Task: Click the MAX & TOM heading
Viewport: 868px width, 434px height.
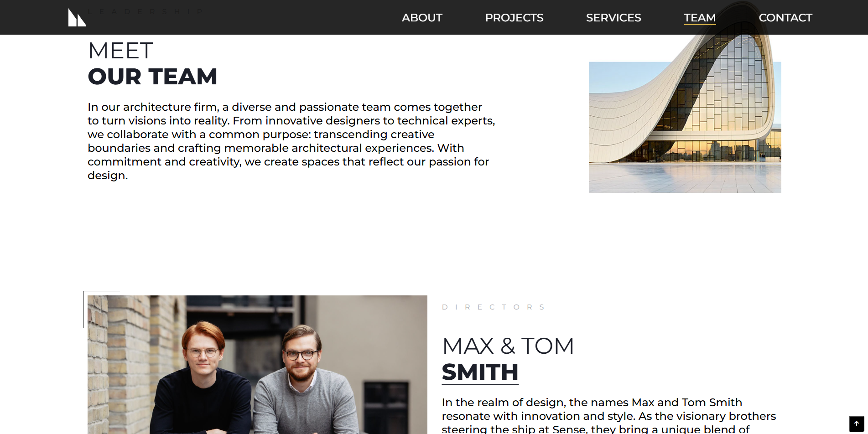Action: pos(508,346)
